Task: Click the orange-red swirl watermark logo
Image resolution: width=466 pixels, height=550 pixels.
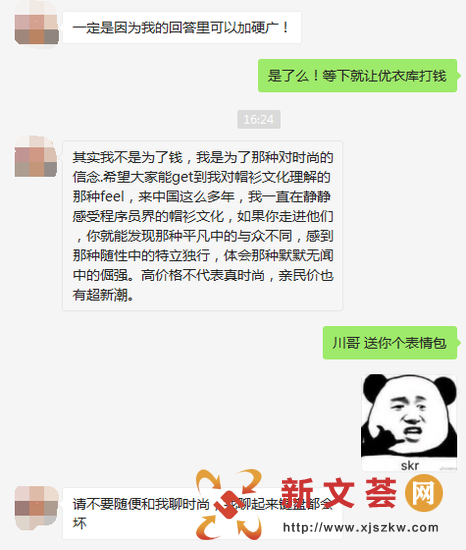Action: coord(229,505)
